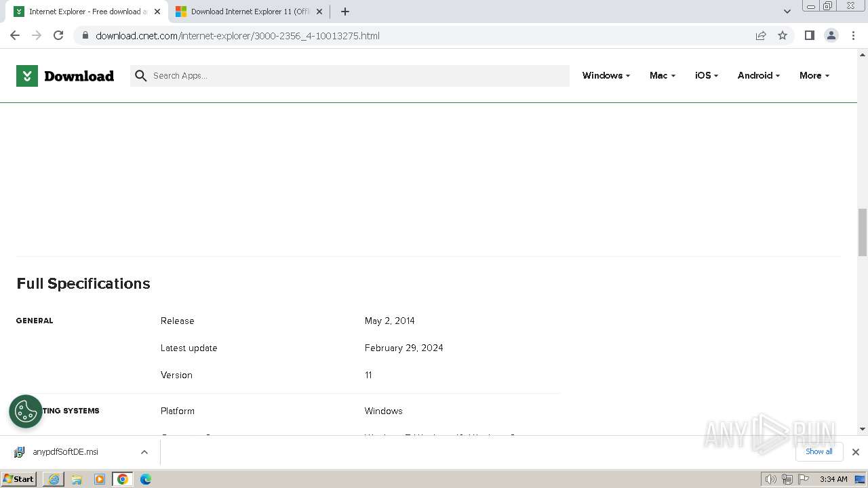Open Chrome three-dot menu

click(853, 35)
